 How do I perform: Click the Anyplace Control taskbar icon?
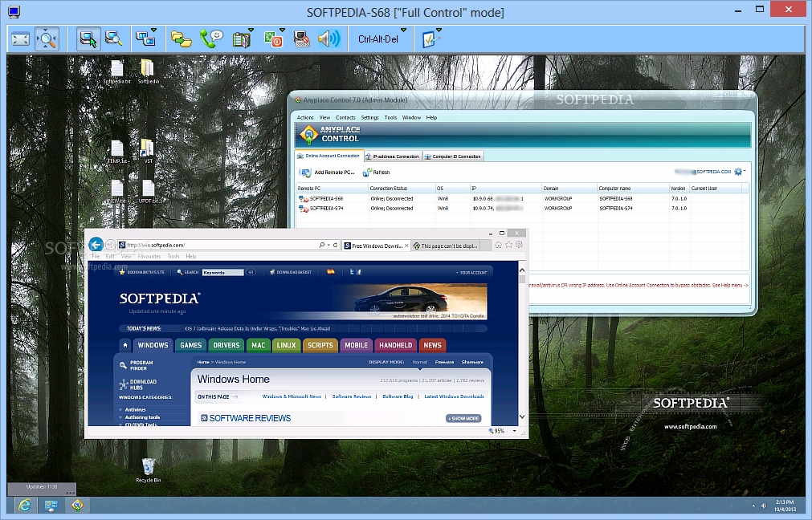point(78,506)
